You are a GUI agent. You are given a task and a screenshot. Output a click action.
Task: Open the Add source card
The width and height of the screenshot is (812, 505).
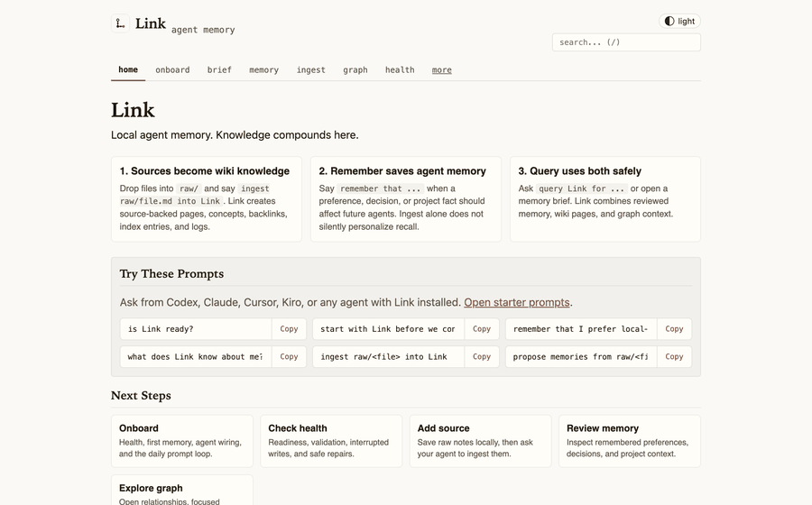[480, 441]
